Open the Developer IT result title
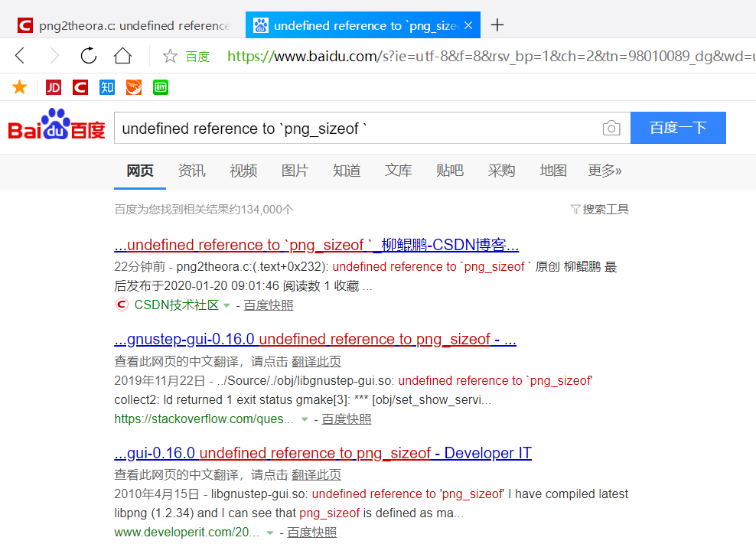Screen dimensions: 756x544 (323, 453)
